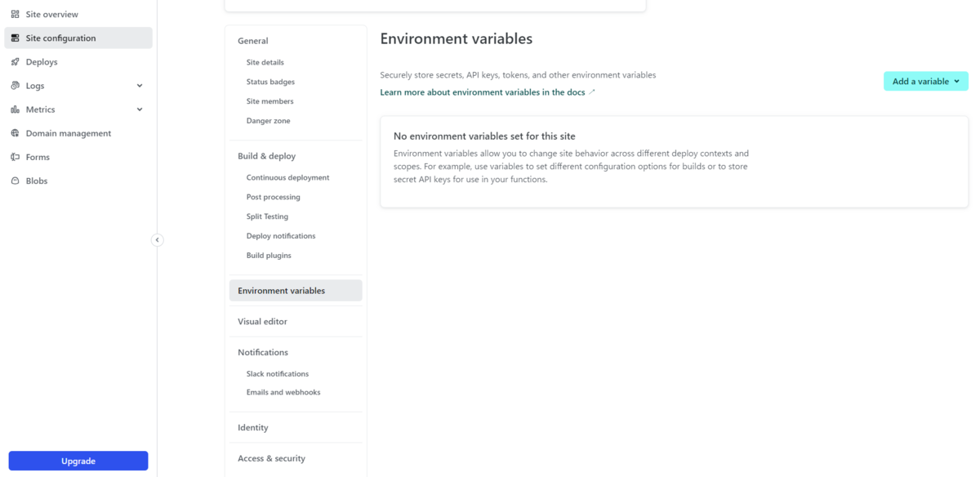This screenshot has height=477, width=980.
Task: Click the Site configuration icon
Action: [15, 38]
